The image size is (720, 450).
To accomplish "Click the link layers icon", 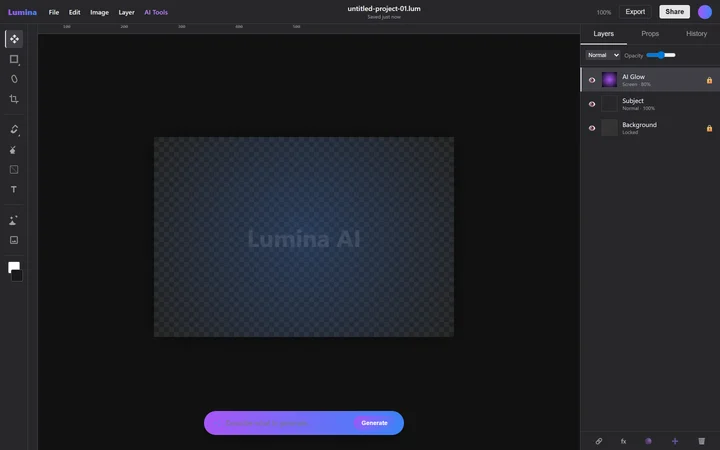I will (x=599, y=441).
